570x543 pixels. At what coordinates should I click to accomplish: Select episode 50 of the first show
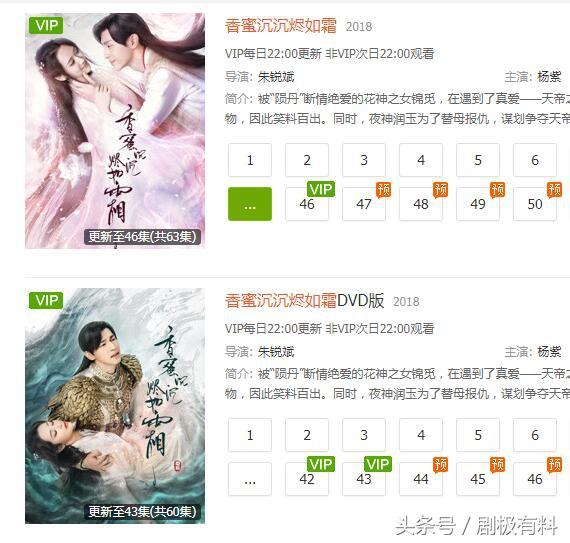pos(535,204)
